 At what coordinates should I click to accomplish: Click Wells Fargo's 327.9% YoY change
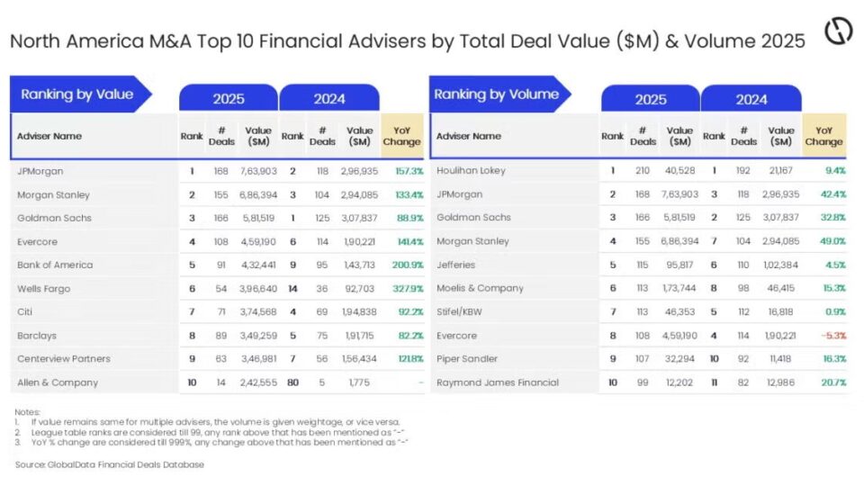408,289
